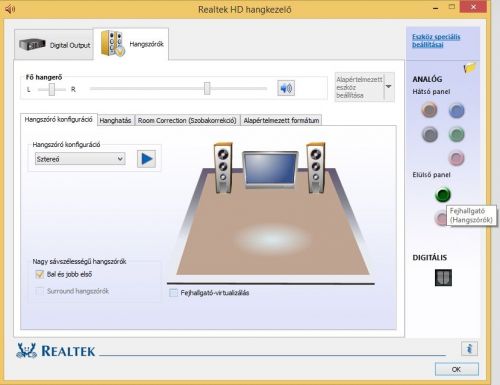
Task: Click the Realtek crab logo
Action: pyautogui.click(x=27, y=350)
